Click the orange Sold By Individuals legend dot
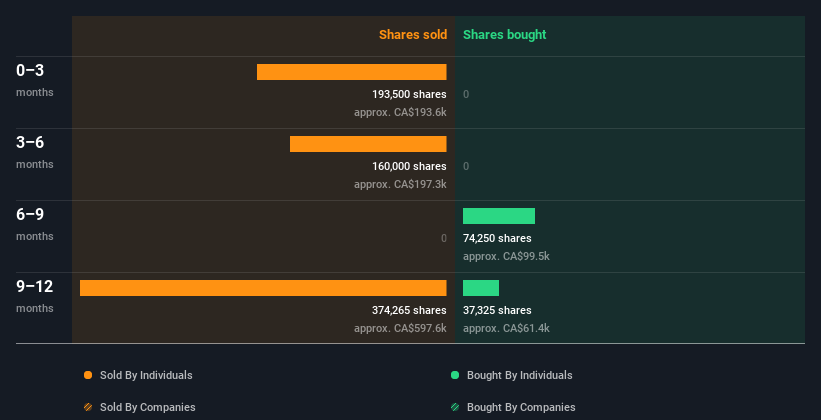The height and width of the screenshot is (420, 821). pyautogui.click(x=88, y=375)
